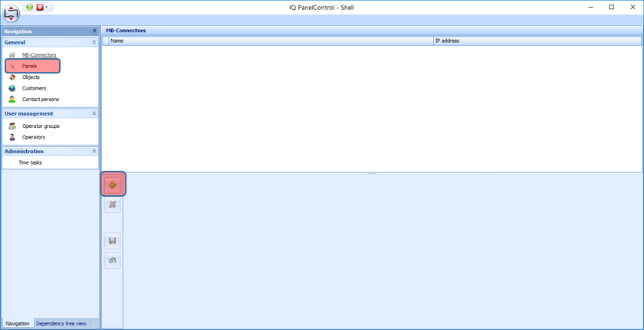Click the save floppy disk button
This screenshot has height=330, width=644.
pyautogui.click(x=113, y=241)
